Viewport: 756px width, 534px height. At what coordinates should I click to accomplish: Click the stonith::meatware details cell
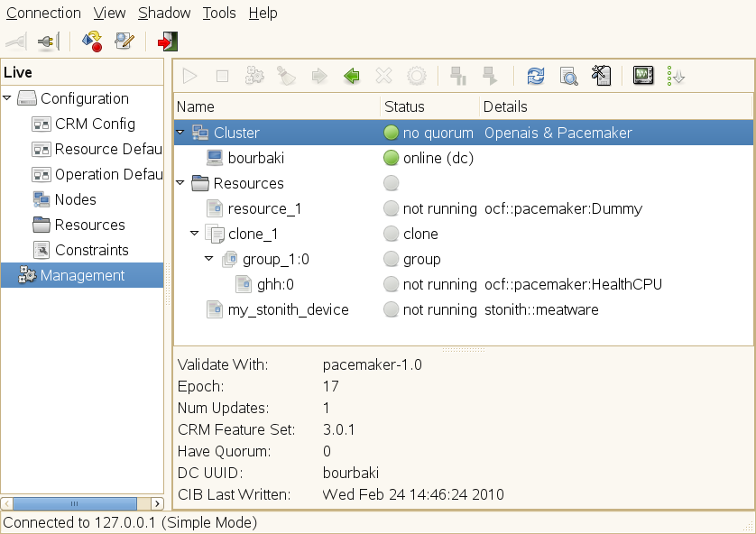[541, 309]
